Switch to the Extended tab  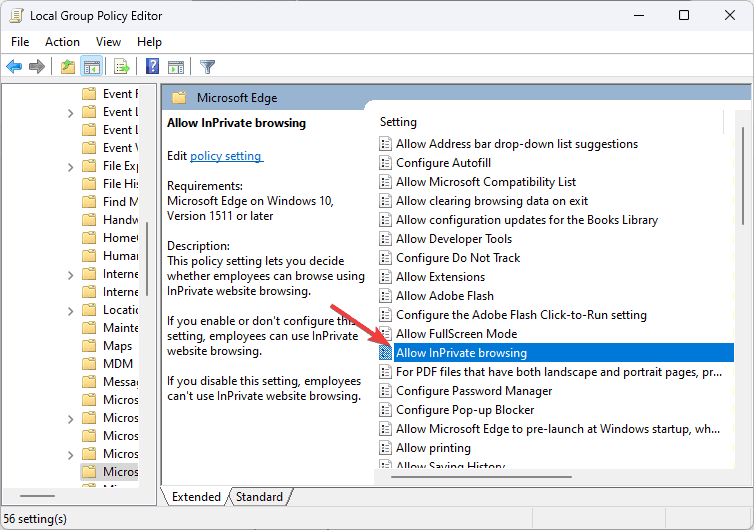click(196, 497)
